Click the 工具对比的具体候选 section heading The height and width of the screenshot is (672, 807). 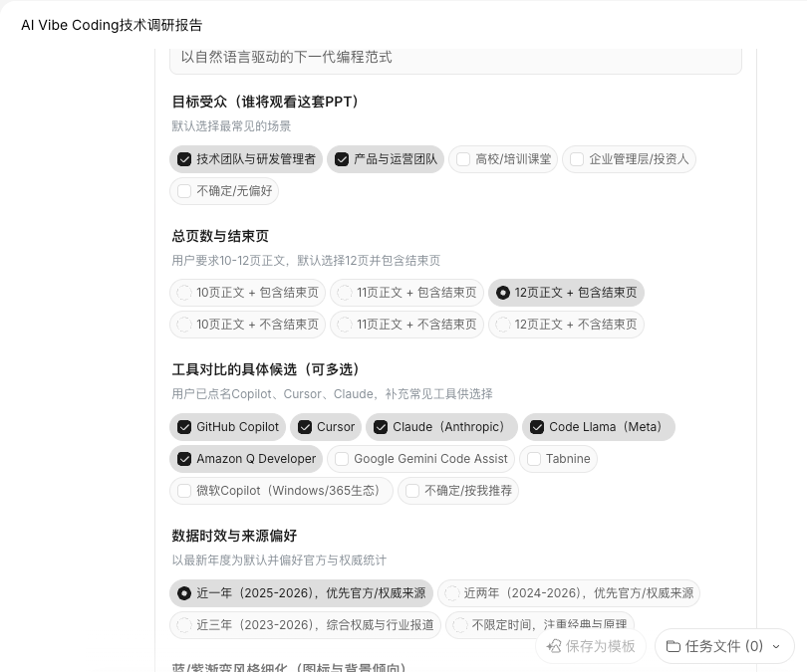point(267,369)
